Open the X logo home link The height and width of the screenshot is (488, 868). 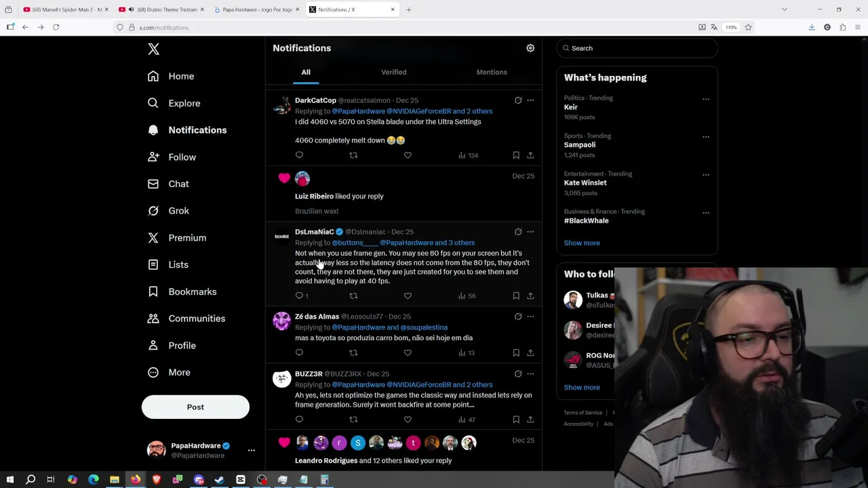[x=153, y=49]
